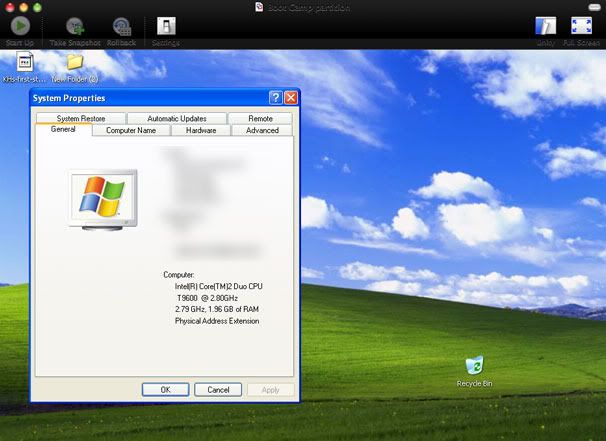Open the VM Settings switch icon
The image size is (606, 441).
coord(166,26)
